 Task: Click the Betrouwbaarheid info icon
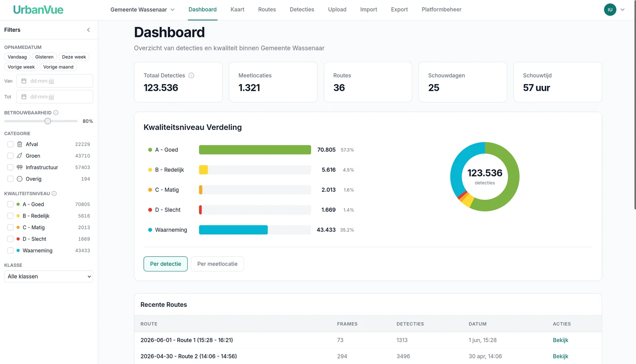tap(56, 113)
